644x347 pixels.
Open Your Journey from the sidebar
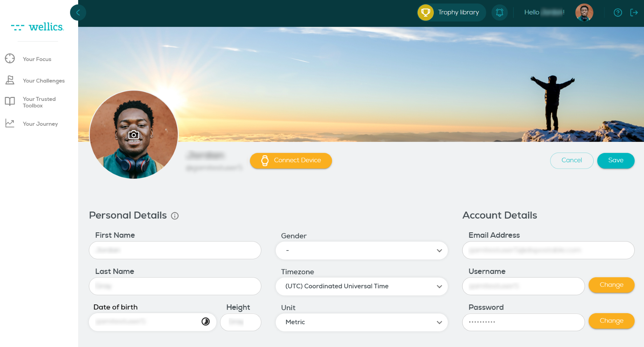coord(10,123)
